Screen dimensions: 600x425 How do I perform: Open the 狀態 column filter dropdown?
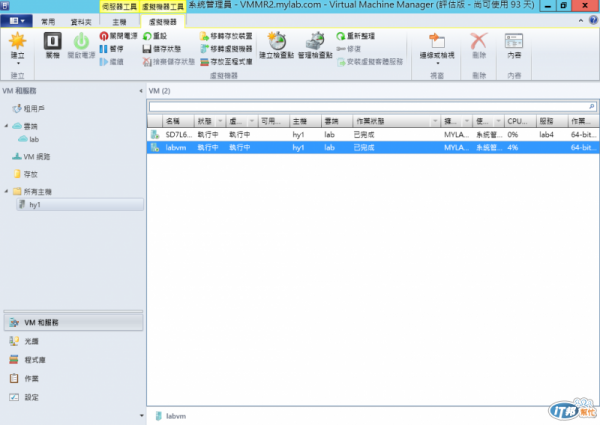point(220,122)
